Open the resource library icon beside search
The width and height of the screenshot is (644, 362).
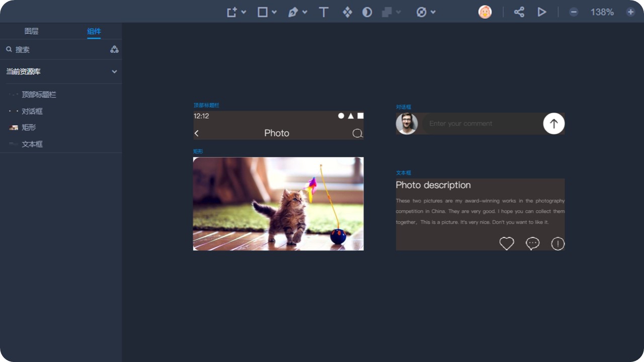coord(115,49)
